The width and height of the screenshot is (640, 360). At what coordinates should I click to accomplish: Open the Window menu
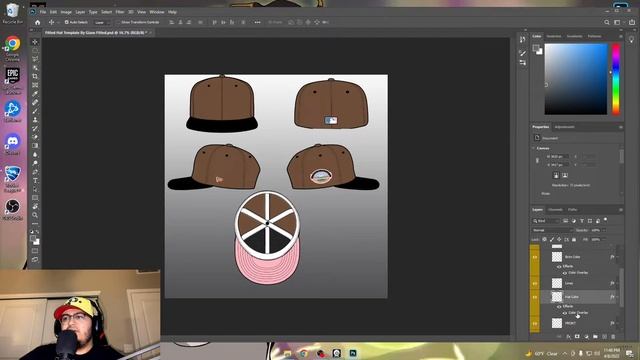156,12
